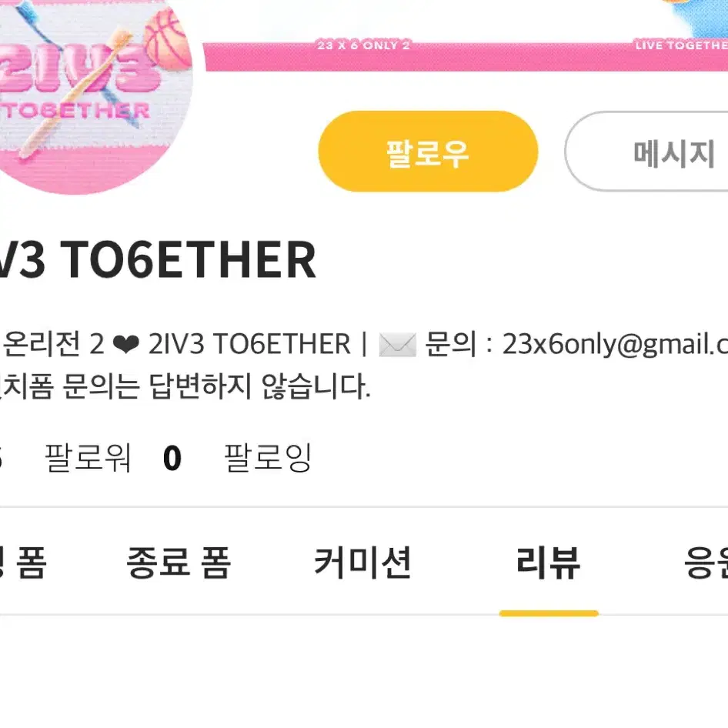728x728 pixels.
Task: Click the following count number 0
Action: (172, 458)
